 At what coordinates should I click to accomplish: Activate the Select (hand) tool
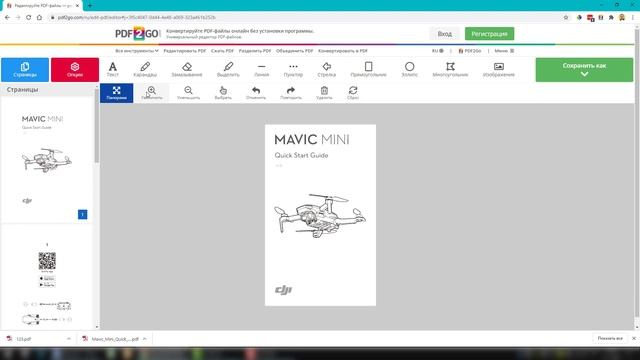tap(223, 93)
